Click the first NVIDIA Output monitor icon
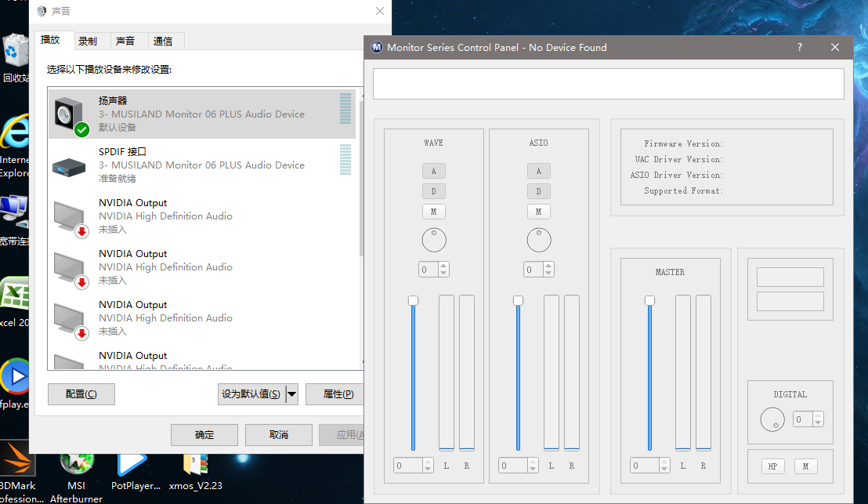868x504 pixels. tap(69, 216)
